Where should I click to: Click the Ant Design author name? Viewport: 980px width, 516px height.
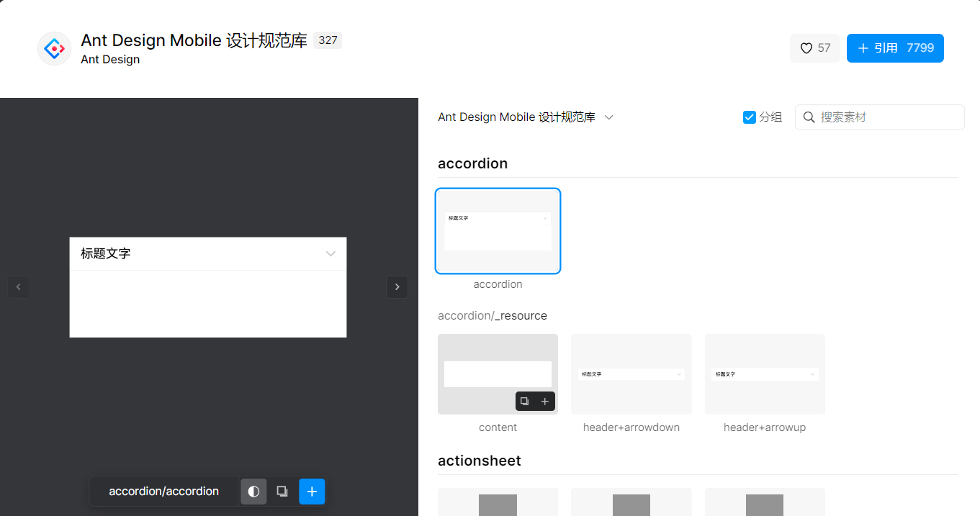(110, 60)
